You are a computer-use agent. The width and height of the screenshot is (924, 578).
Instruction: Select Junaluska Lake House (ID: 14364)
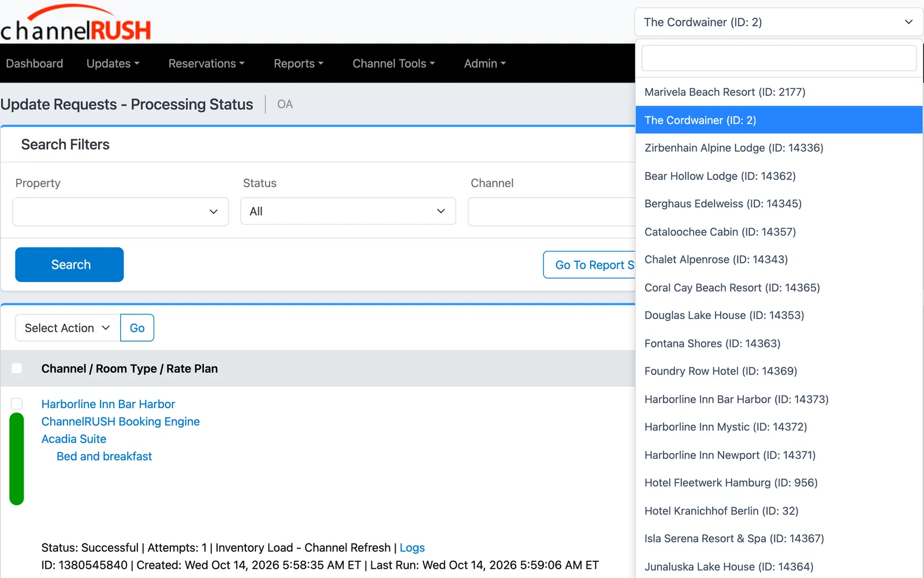(778, 566)
